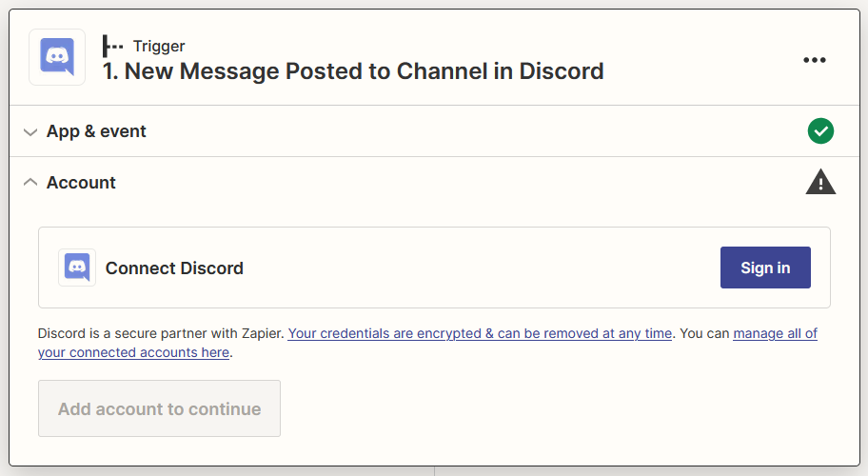Open the credentials are encrypted link
Screen dimensions: 868x476
480,333
